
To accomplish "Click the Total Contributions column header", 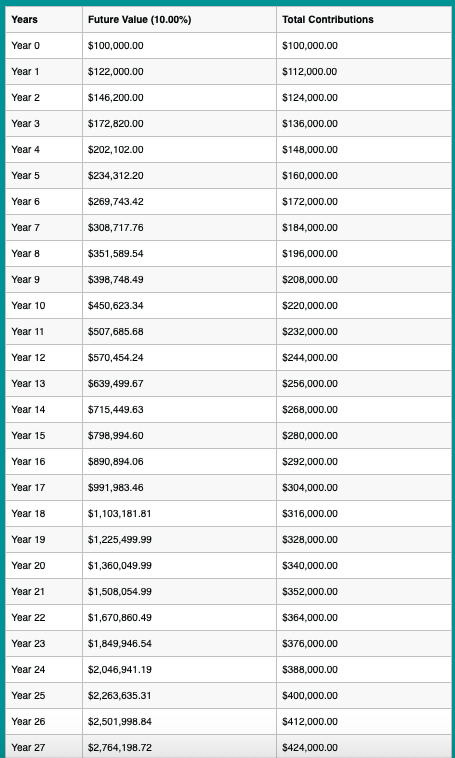I will pyautogui.click(x=328, y=20).
